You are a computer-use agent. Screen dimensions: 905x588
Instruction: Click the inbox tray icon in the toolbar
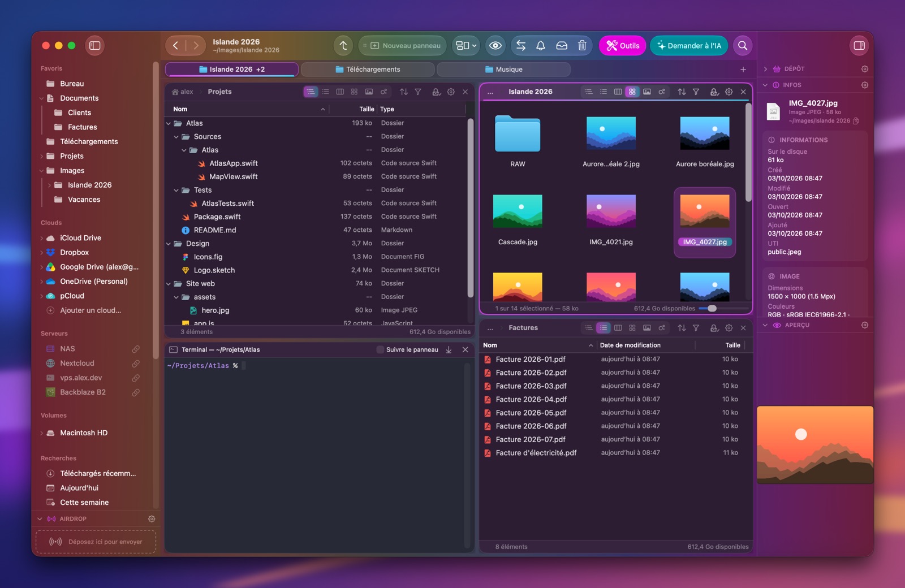click(562, 46)
